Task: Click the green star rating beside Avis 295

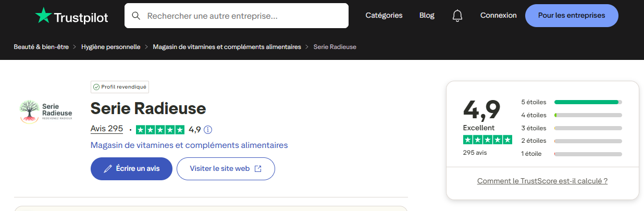Action: point(160,129)
